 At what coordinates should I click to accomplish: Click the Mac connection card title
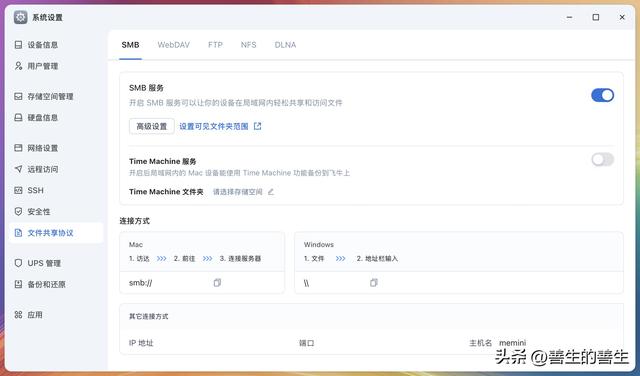[136, 245]
